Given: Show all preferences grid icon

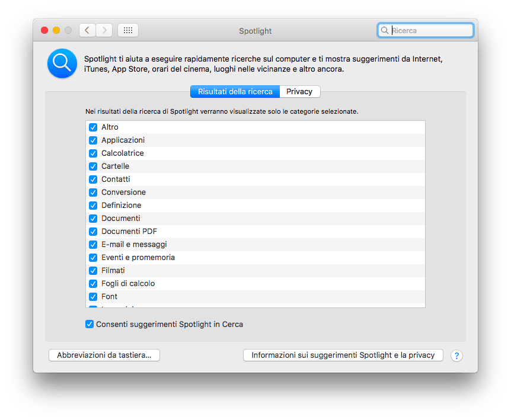Looking at the screenshot, I should click(128, 30).
